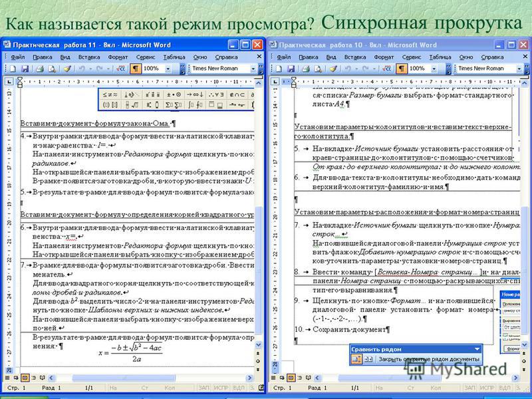Expand Standard toolbar options chevron in right window

[448, 69]
